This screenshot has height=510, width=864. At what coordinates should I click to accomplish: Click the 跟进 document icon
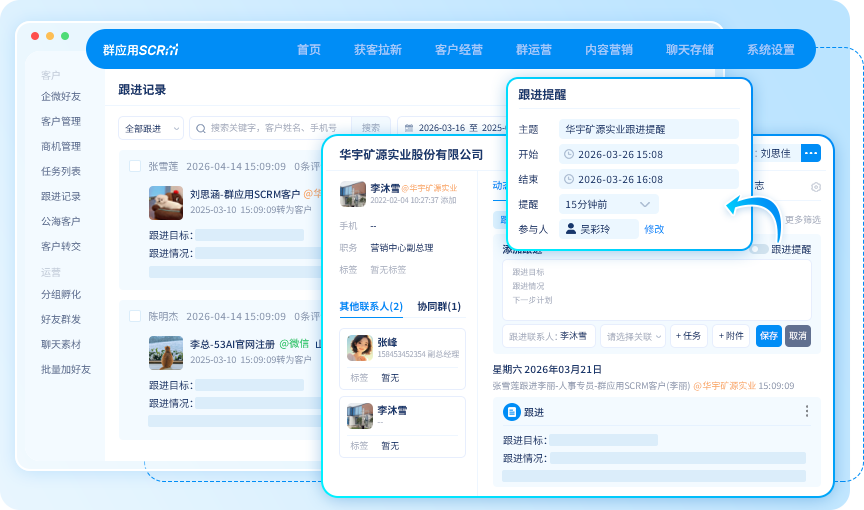click(x=511, y=411)
